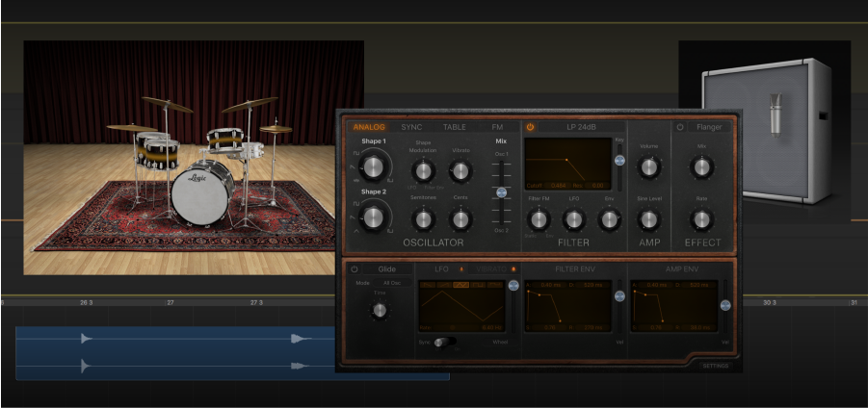Click the Glide Time knob

coord(379,310)
